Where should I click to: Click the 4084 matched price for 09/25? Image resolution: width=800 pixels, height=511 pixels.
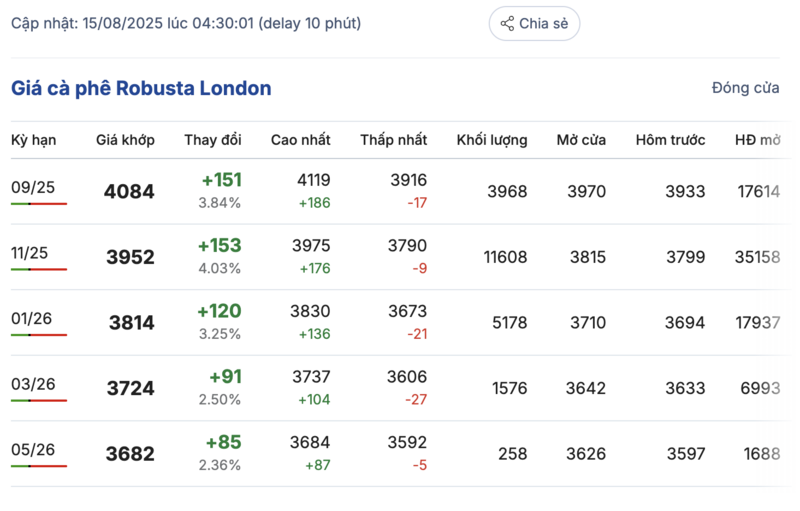129,191
